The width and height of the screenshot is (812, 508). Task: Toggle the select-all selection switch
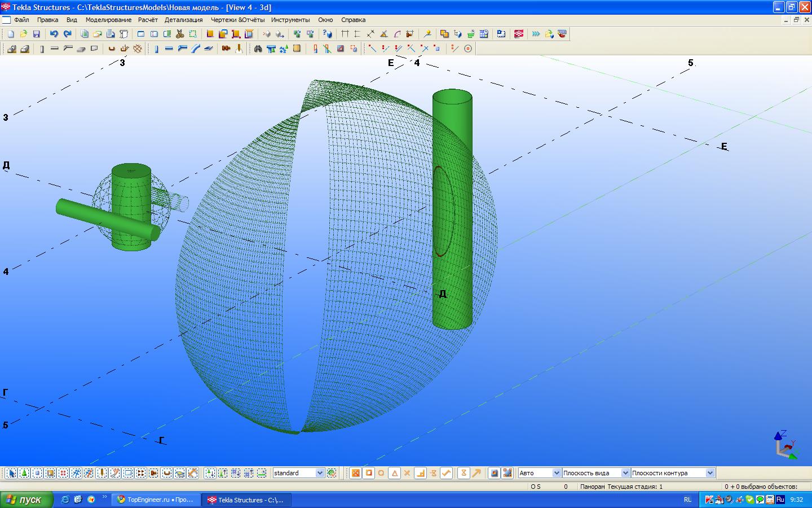point(11,473)
